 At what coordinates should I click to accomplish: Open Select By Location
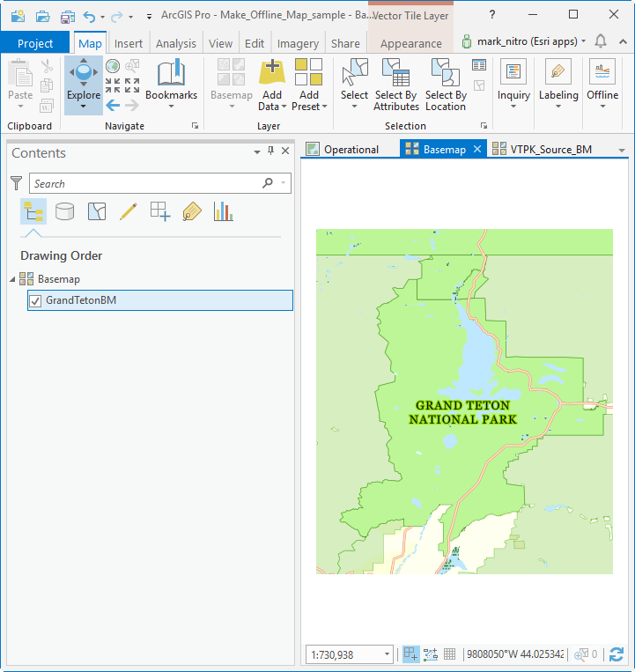[446, 85]
